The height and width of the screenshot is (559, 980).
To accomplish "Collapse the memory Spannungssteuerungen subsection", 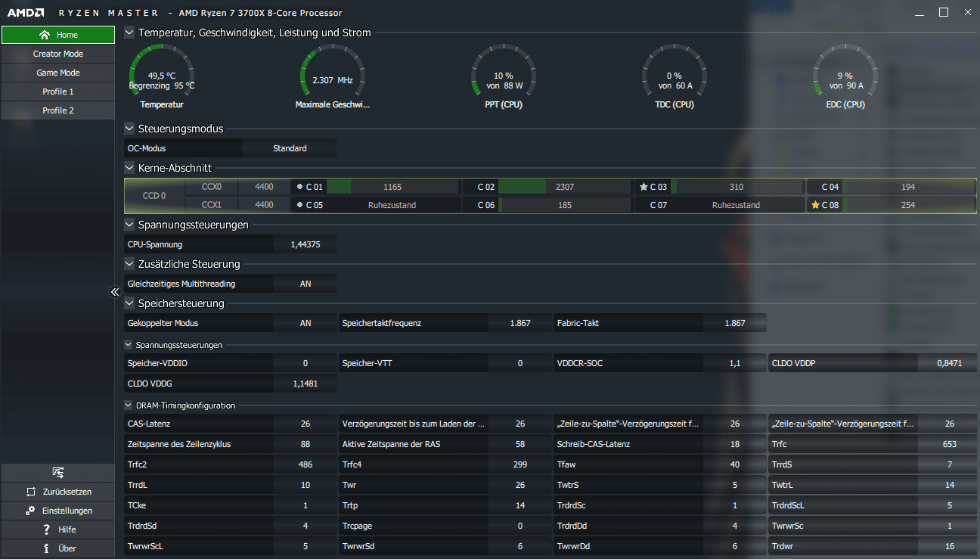I will coord(129,344).
